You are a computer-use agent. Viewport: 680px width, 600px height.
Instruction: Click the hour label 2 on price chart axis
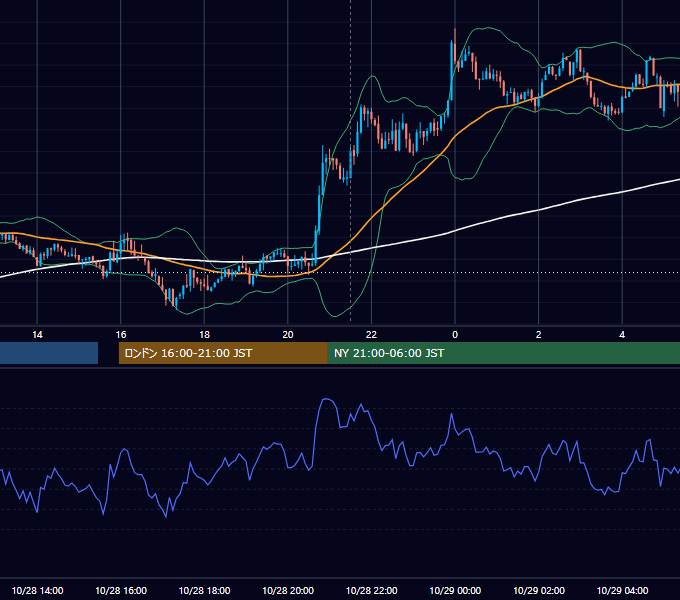coord(539,335)
